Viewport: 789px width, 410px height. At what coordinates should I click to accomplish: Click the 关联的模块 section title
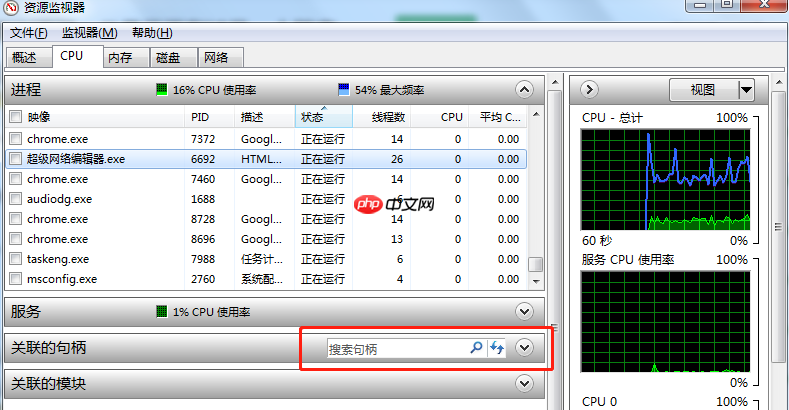pos(49,384)
